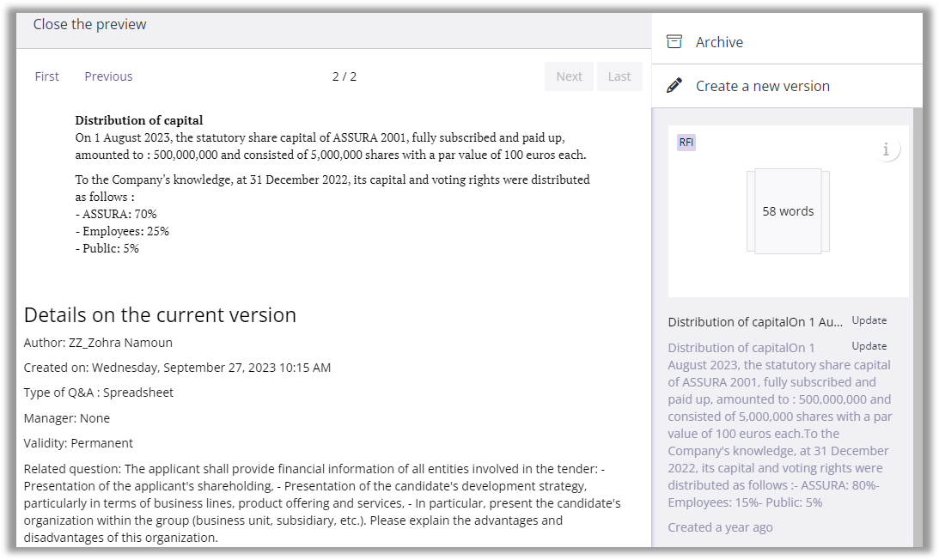Select the truncated 'Distribution of capitalOn 1 Au...' title
The width and height of the screenshot is (939, 560).
[x=755, y=322]
